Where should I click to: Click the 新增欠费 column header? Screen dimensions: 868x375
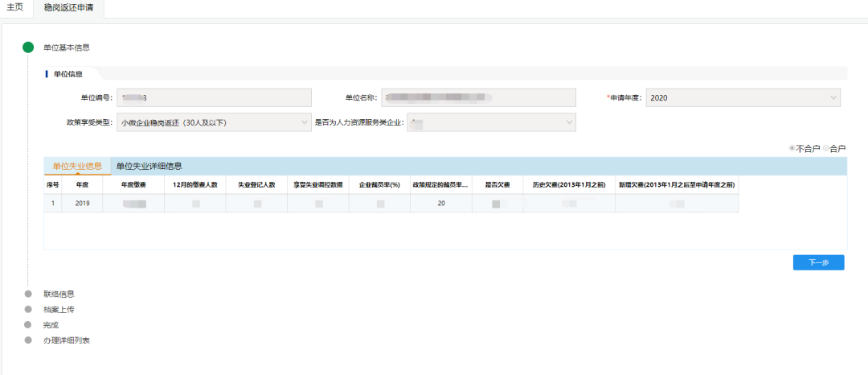(x=677, y=185)
